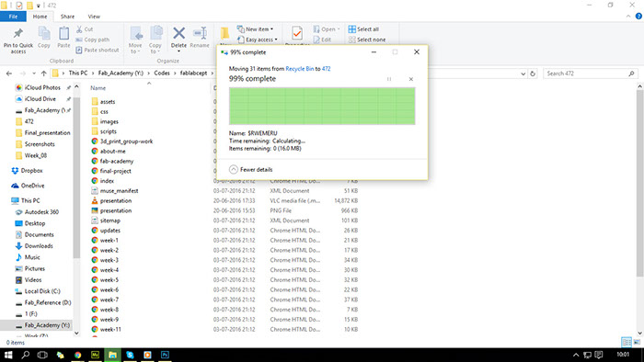644x362 pixels.
Task: Open the New item dropdown
Action: point(255,29)
